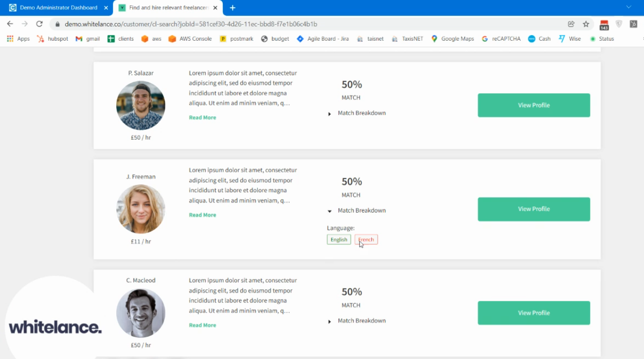Screen dimensions: 644x359
Task: Open the TaxisNET bookmark
Action: click(407, 39)
